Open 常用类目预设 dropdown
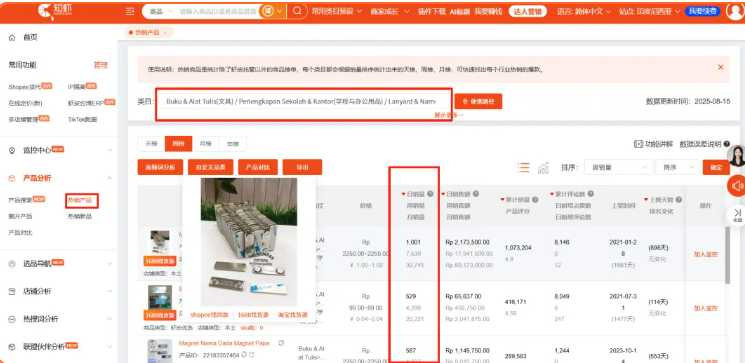Screen dimensions: 745x363 [336, 11]
